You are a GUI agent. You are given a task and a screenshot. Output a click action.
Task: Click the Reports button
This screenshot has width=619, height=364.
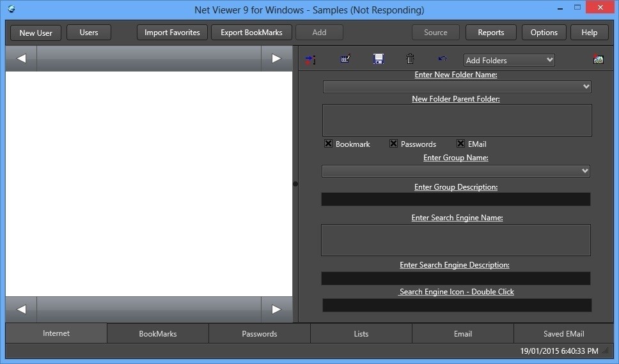(490, 33)
